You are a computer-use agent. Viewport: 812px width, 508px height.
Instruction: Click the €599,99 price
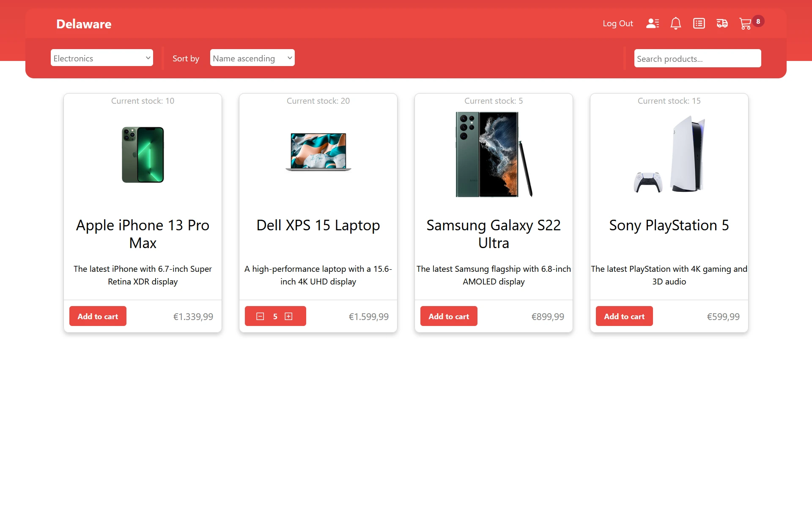click(x=723, y=317)
